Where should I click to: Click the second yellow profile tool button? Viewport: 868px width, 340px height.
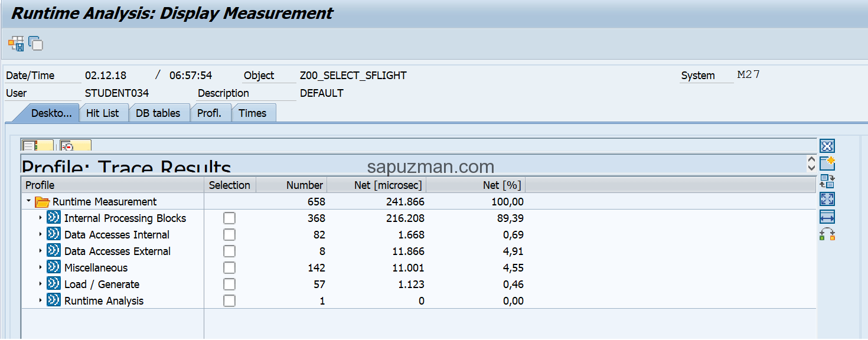tap(75, 146)
